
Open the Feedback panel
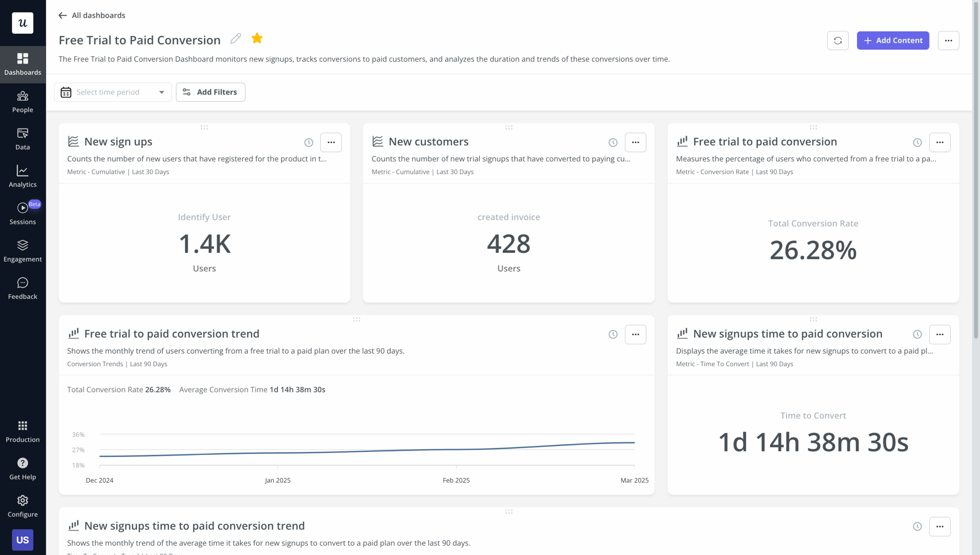pos(23,288)
